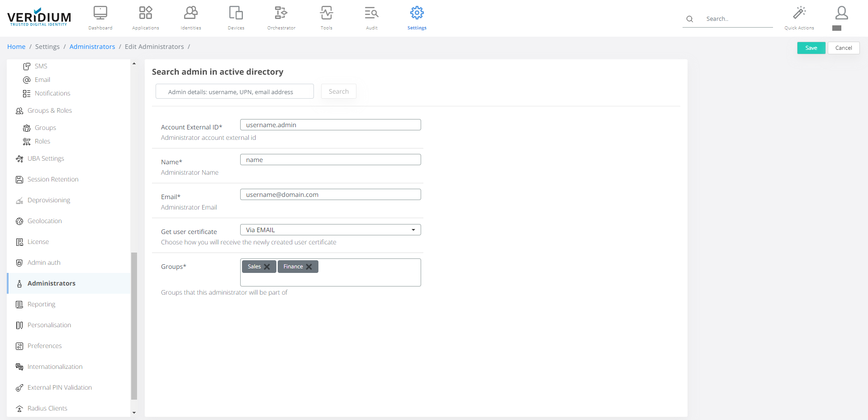
Task: Remove the Finance group tag
Action: [x=309, y=267]
